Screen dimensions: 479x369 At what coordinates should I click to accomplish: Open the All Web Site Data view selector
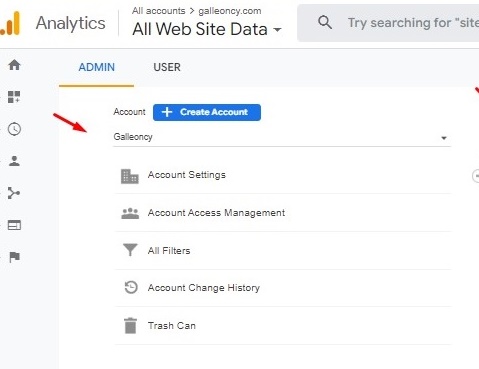207,29
